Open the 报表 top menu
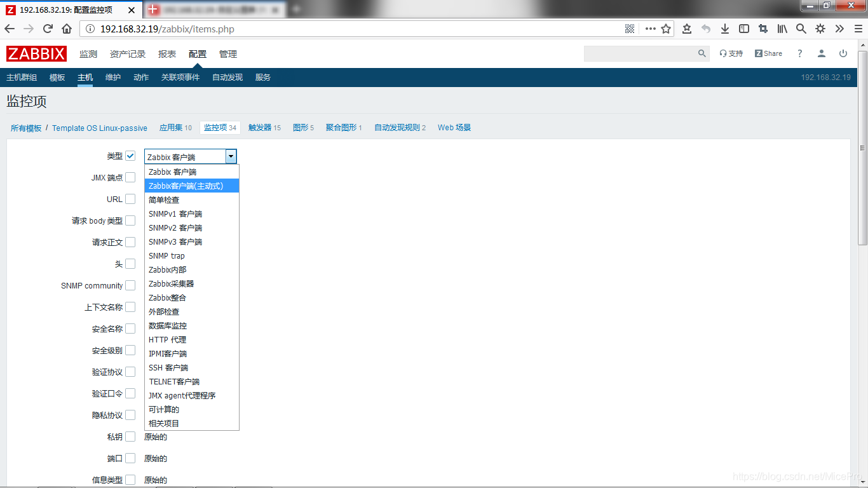868x488 pixels. [x=167, y=54]
